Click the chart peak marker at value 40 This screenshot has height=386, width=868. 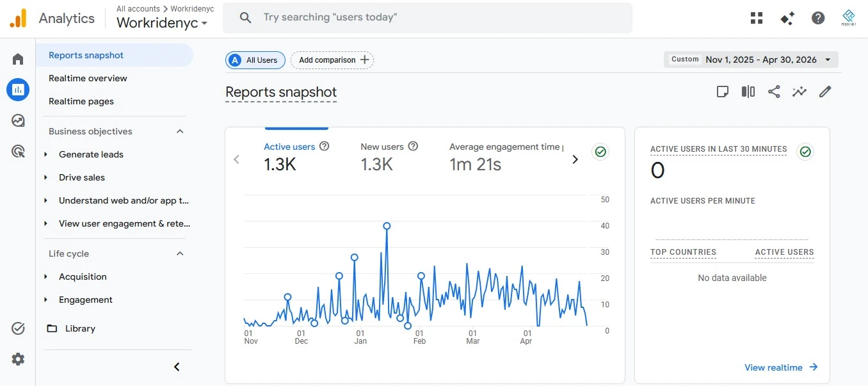click(x=387, y=226)
